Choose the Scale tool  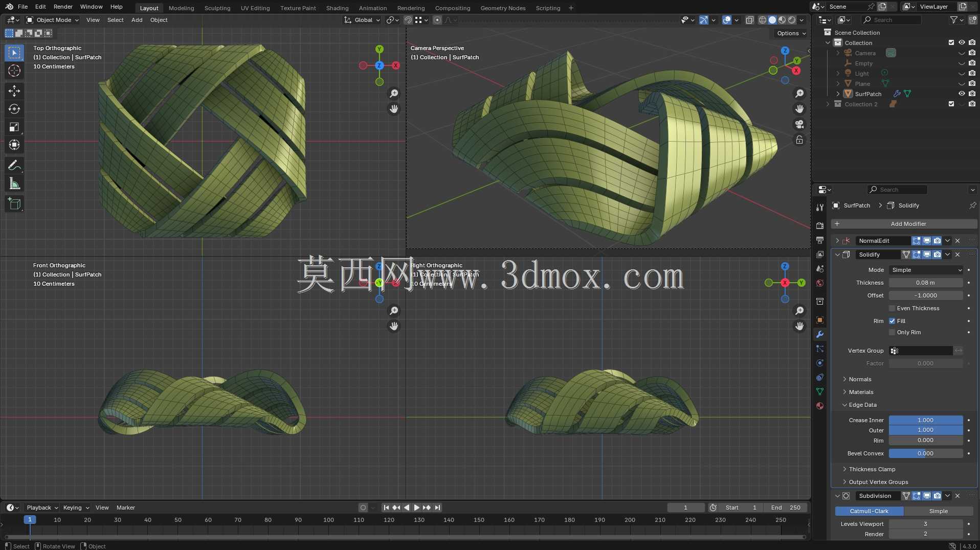[x=14, y=127]
